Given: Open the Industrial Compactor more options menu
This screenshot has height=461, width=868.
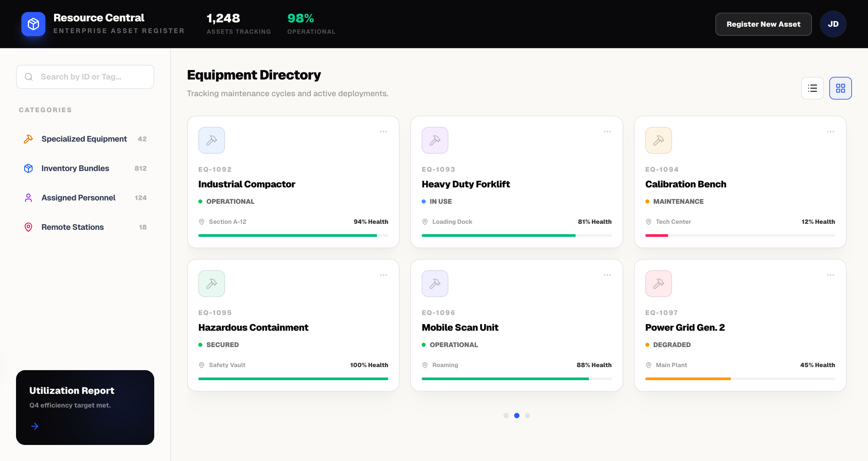Looking at the screenshot, I should [383, 132].
